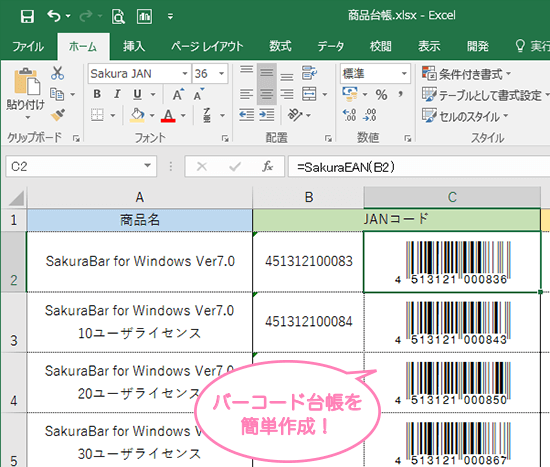Increase the indent
Image resolution: width=550 pixels, height=467 pixels.
(267, 115)
